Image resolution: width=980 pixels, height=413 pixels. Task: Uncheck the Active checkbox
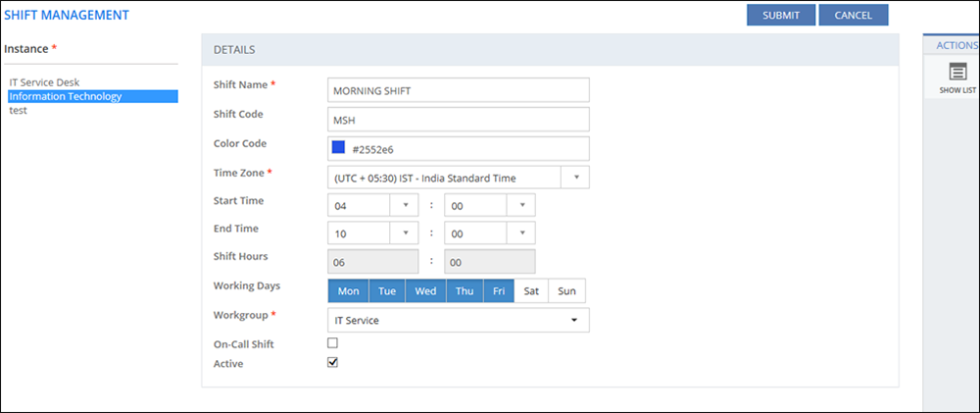click(x=332, y=362)
